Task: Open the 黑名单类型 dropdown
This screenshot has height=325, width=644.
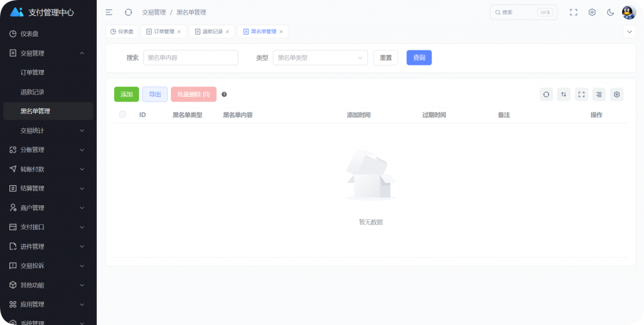Action: pyautogui.click(x=320, y=57)
